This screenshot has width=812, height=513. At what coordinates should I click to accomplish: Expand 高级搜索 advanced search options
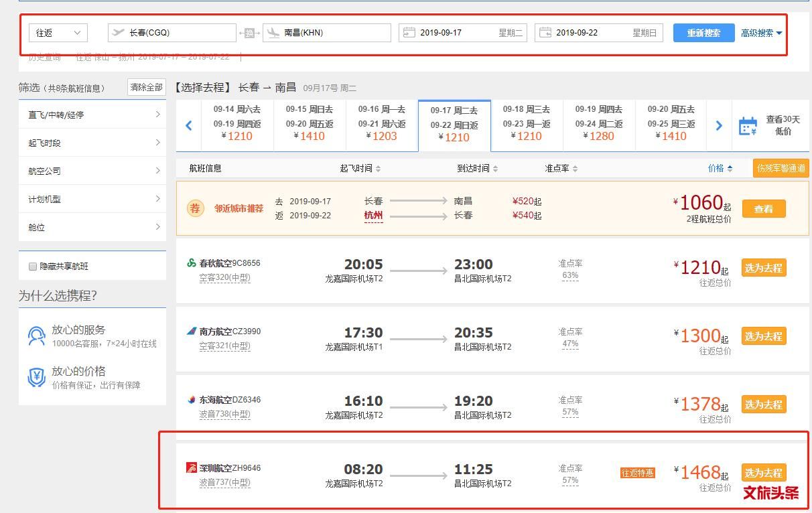tap(761, 33)
